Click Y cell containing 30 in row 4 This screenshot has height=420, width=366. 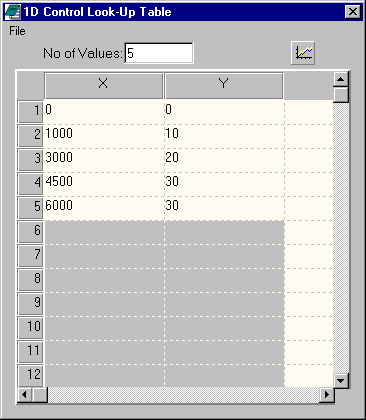224,184
